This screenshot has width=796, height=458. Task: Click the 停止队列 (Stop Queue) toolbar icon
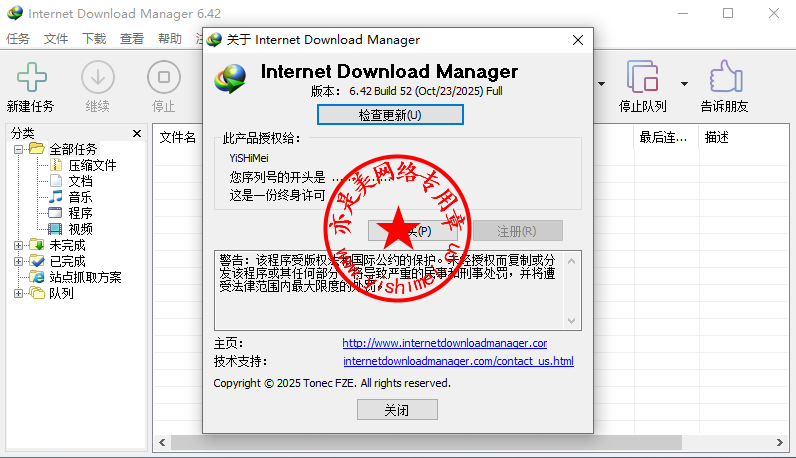pos(642,78)
